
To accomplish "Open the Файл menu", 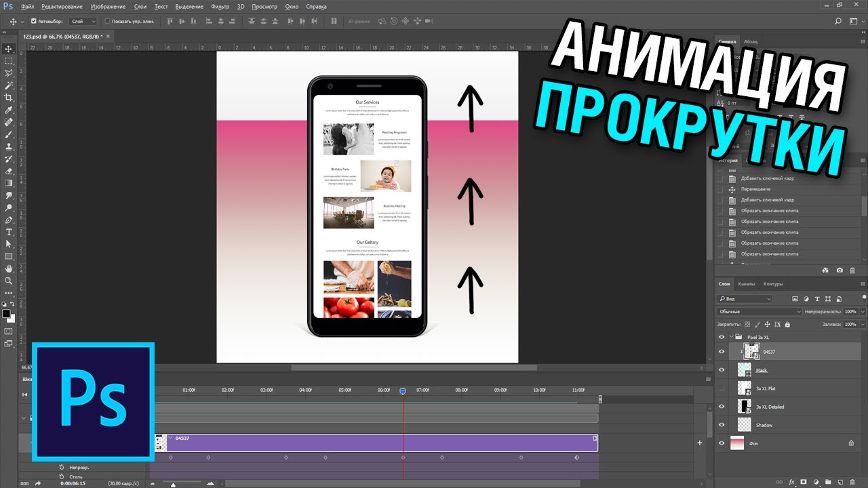I will (27, 6).
